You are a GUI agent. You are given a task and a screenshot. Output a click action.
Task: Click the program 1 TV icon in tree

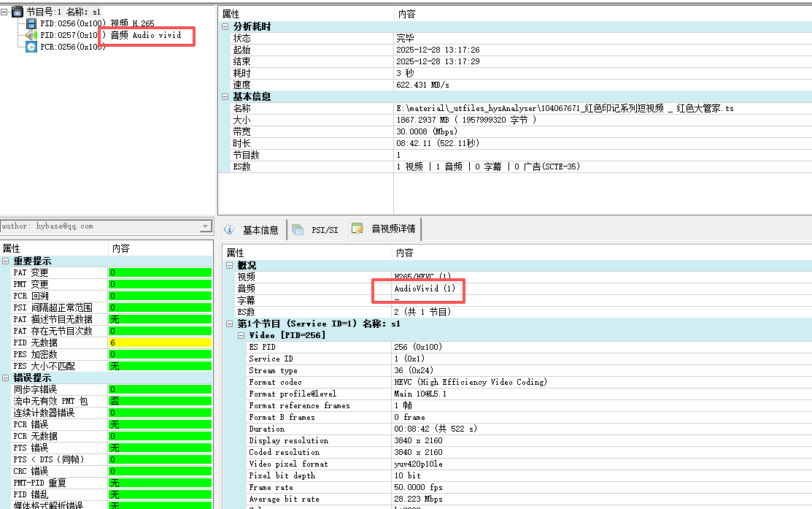[18, 12]
